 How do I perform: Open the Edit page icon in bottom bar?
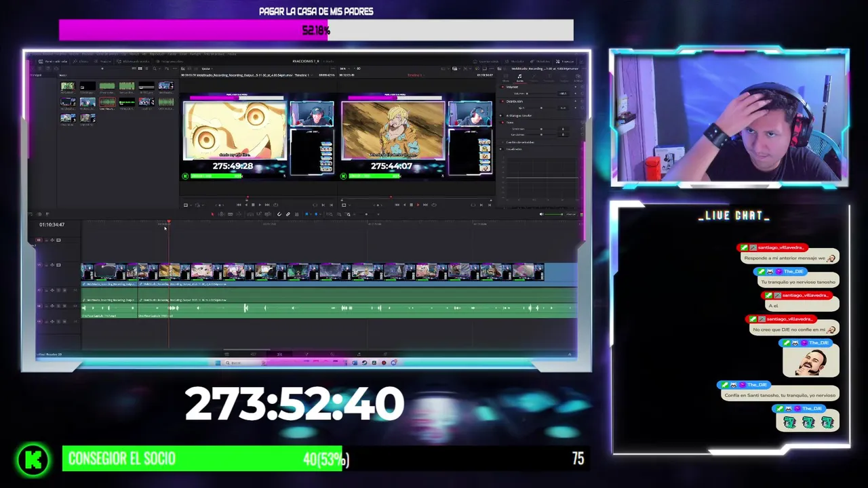[279, 354]
